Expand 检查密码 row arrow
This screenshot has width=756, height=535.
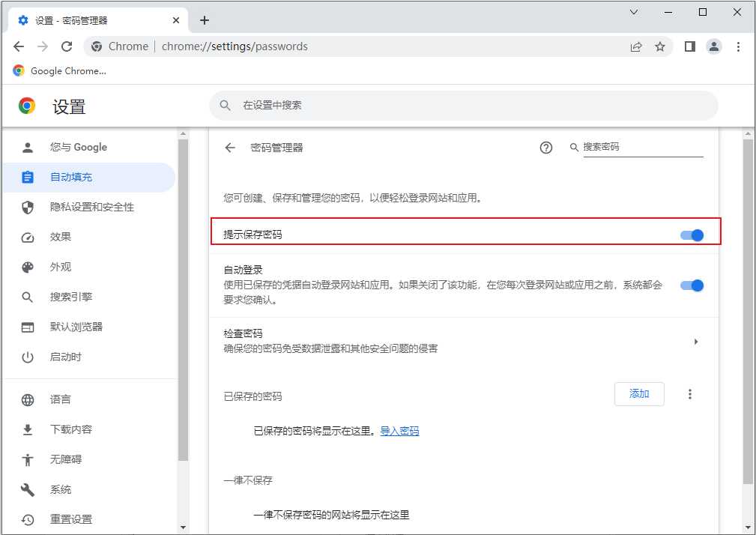(x=696, y=342)
